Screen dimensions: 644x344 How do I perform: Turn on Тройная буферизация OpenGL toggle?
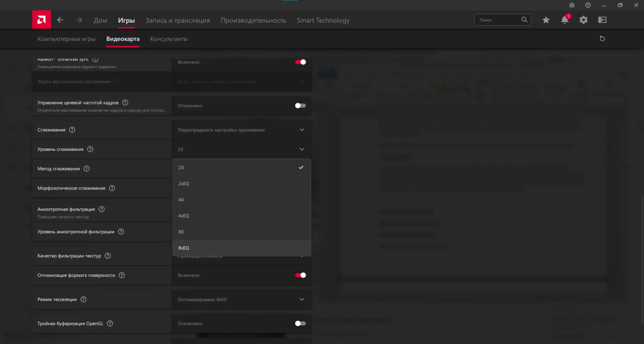tap(300, 323)
